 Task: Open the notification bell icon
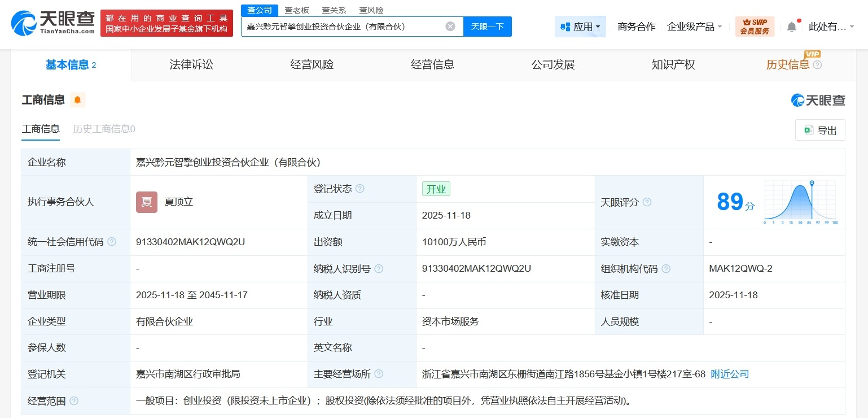(x=791, y=25)
